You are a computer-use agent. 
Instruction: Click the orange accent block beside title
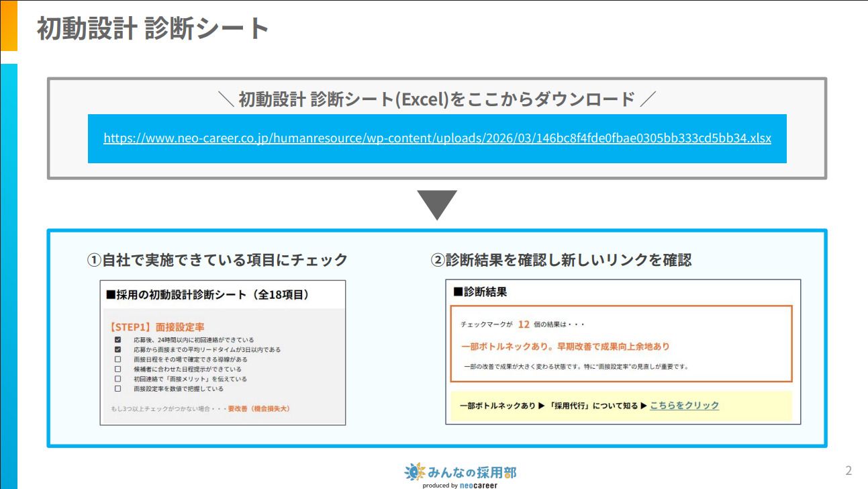pos(9,26)
